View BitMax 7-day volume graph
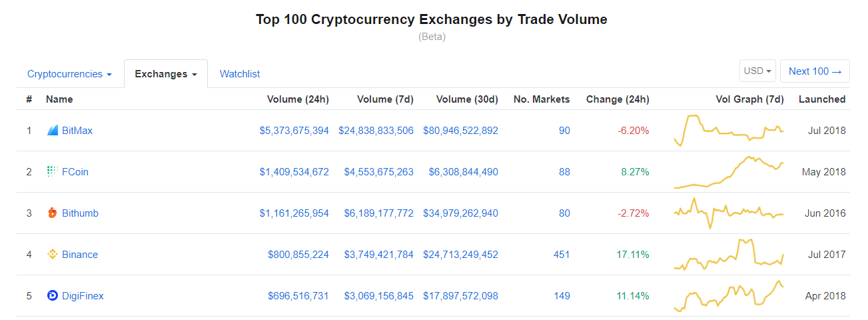This screenshot has height=320, width=868. pos(729,130)
